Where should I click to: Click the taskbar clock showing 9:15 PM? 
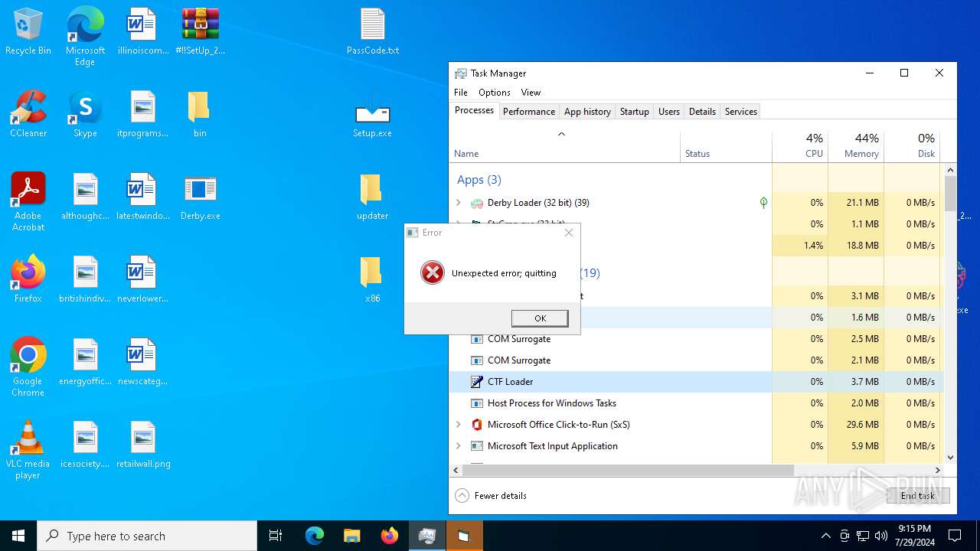(914, 536)
